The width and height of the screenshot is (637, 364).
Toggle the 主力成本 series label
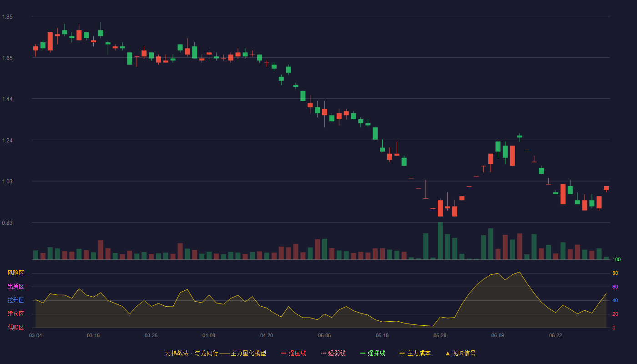(419, 353)
